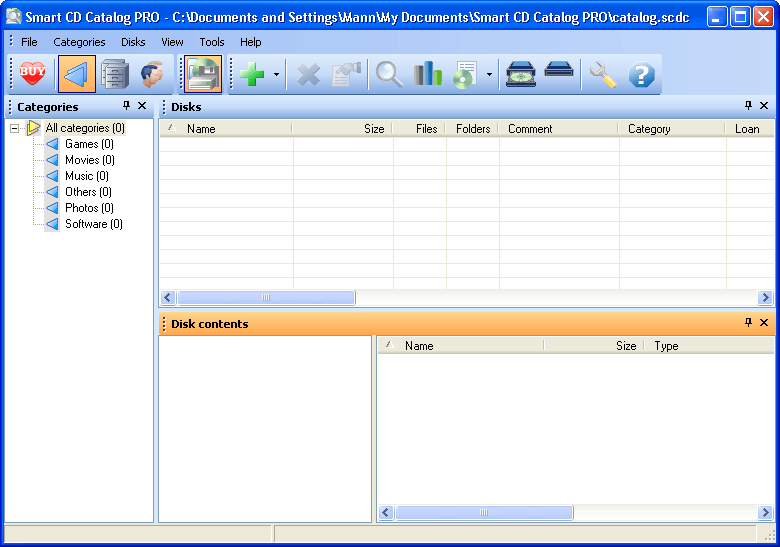Sort disks by Name column
Viewport: 780px width, 547px height.
coord(226,129)
